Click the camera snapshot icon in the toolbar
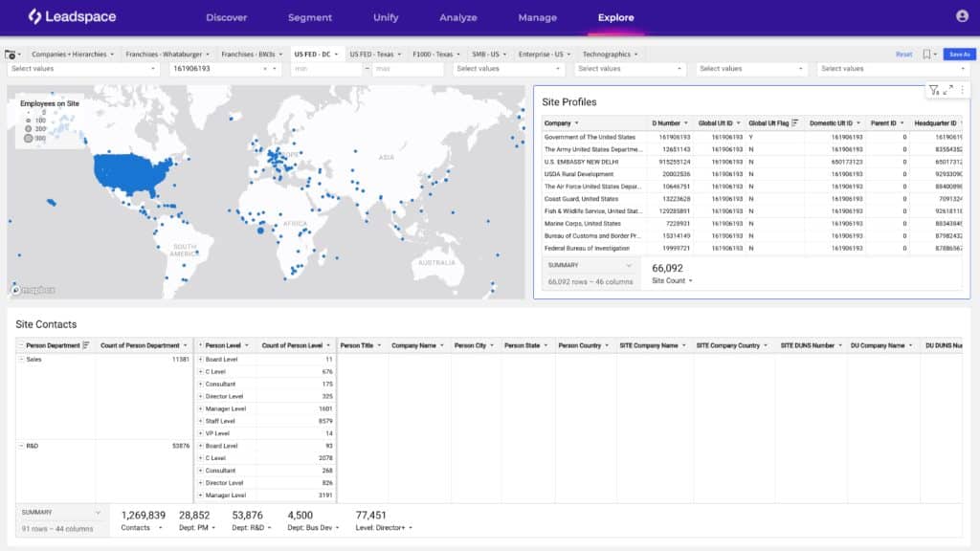980x551 pixels. point(10,55)
